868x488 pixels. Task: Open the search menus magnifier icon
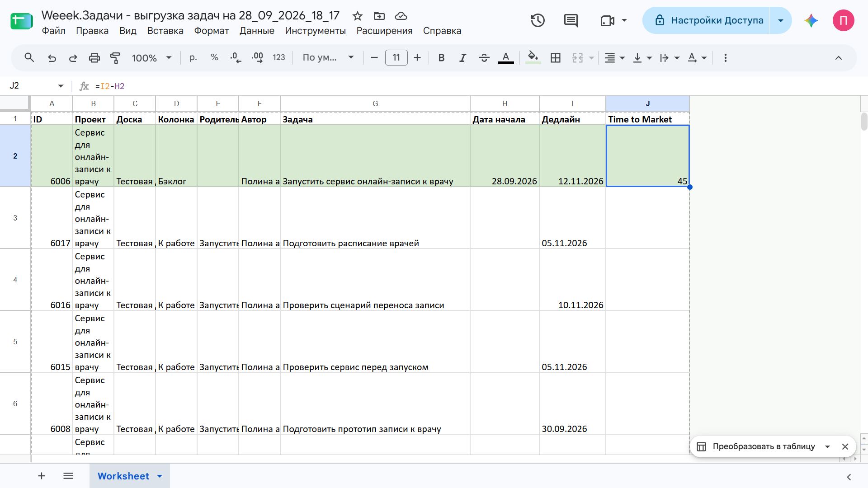click(29, 58)
